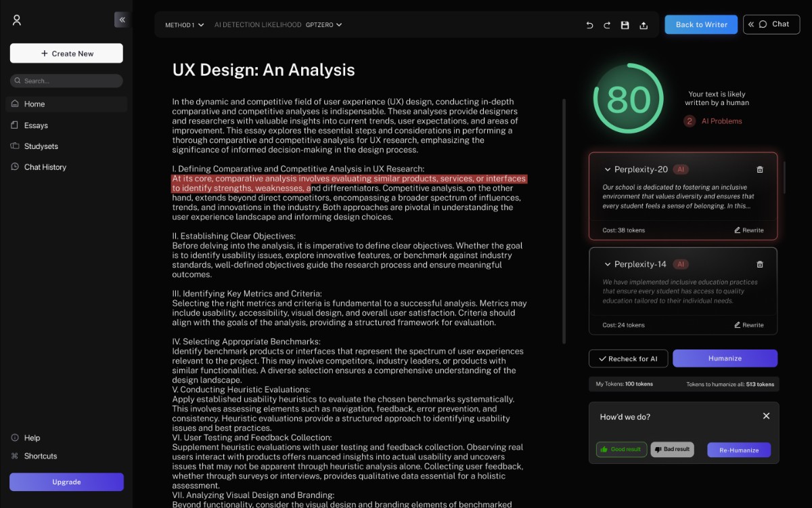Rewrite the Perplexity-20 passage

click(x=748, y=230)
